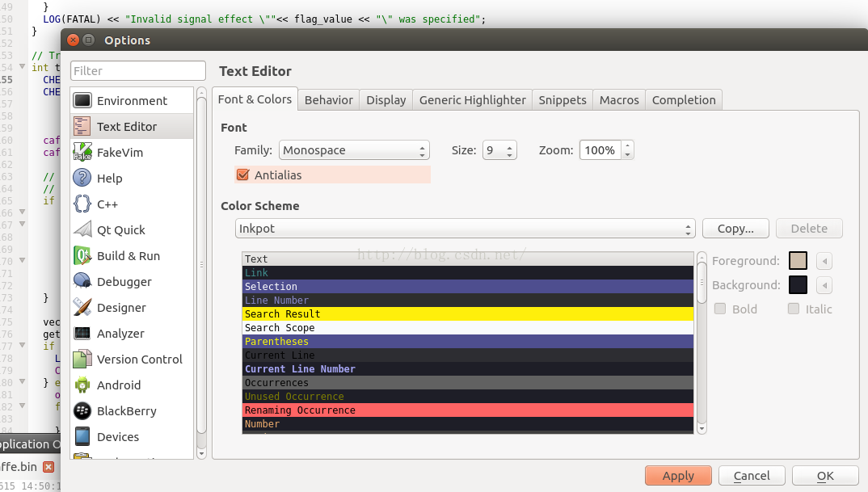
Task: Click the Devices tablet icon
Action: click(x=82, y=436)
